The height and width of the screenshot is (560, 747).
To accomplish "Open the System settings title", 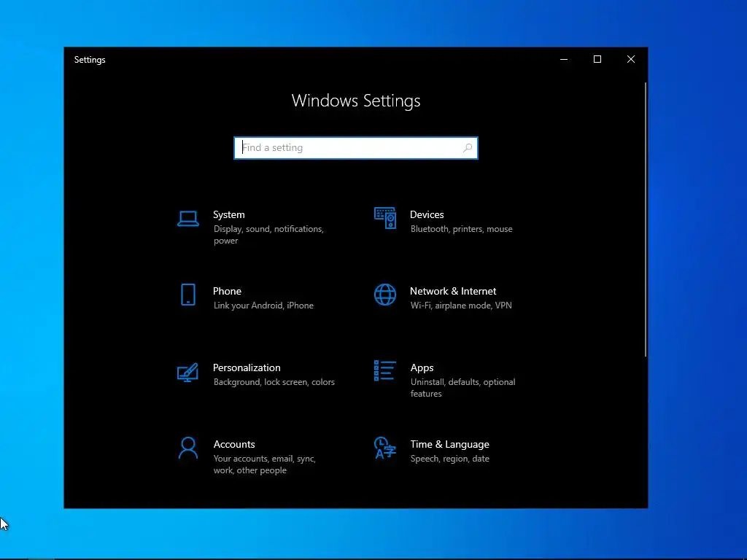I will tap(228, 215).
